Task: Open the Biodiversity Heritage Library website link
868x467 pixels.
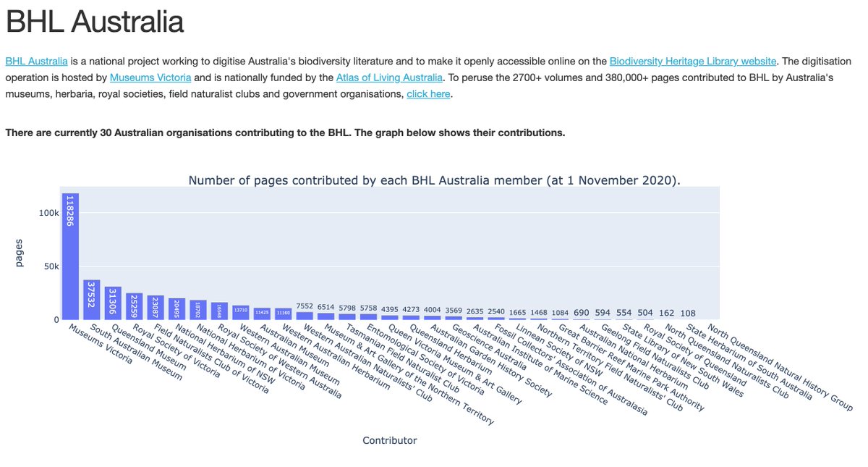Action: click(x=693, y=62)
